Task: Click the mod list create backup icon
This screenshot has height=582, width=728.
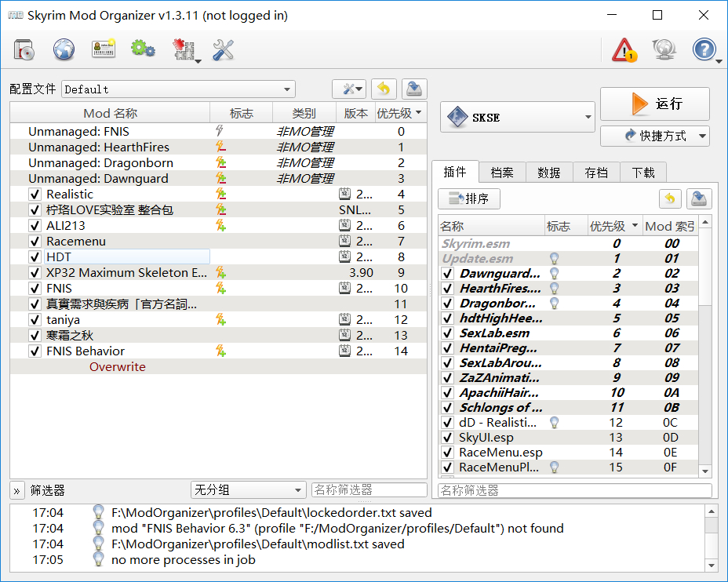Action: click(x=414, y=89)
